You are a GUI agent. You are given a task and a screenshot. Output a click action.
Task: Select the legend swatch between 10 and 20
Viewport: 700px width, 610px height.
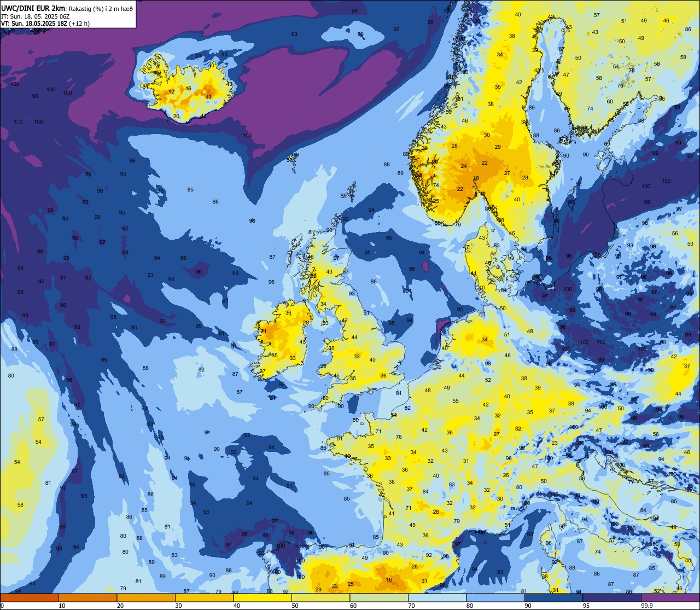(87, 597)
